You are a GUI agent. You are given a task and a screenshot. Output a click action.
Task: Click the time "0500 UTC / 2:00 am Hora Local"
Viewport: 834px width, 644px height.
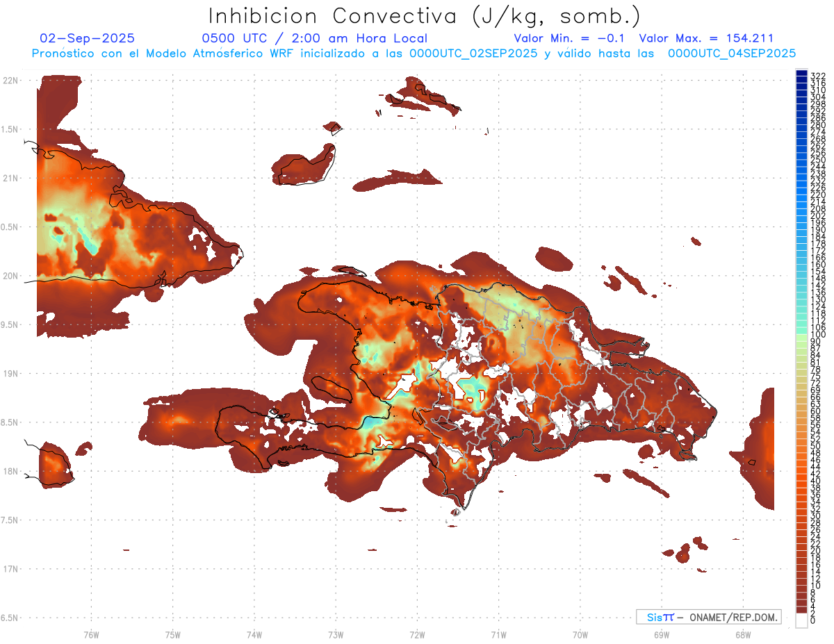[314, 38]
